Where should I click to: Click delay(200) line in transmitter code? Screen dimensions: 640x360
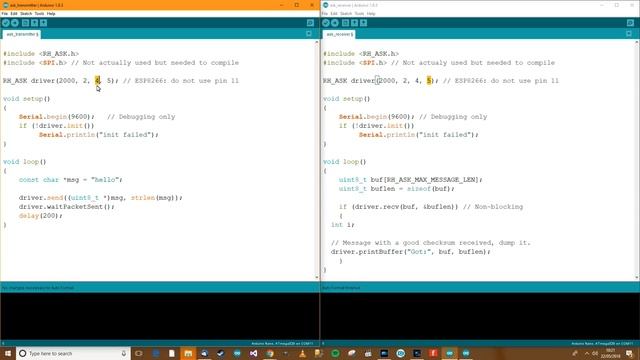click(x=40, y=216)
